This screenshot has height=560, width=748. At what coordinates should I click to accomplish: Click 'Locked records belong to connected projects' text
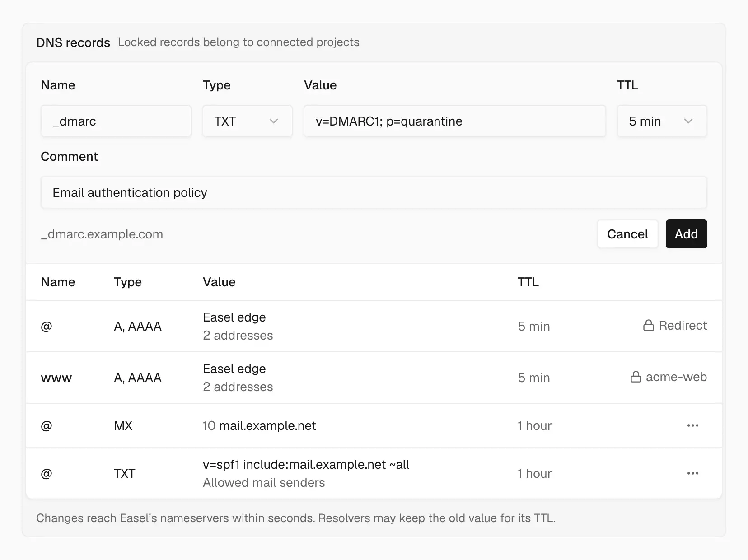238,42
